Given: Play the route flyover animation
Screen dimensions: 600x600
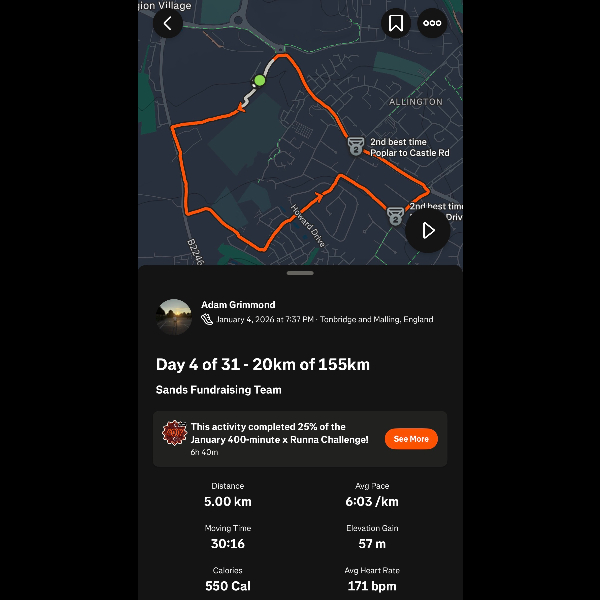Looking at the screenshot, I should coord(428,231).
